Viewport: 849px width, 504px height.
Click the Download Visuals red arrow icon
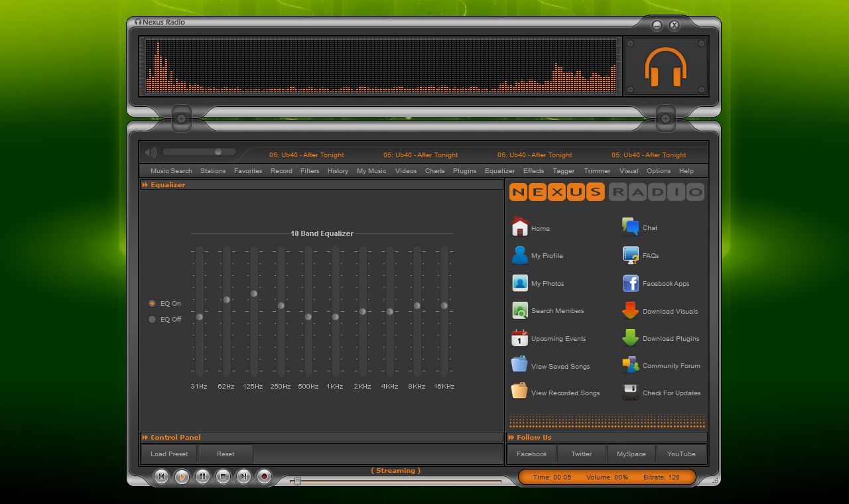(630, 310)
